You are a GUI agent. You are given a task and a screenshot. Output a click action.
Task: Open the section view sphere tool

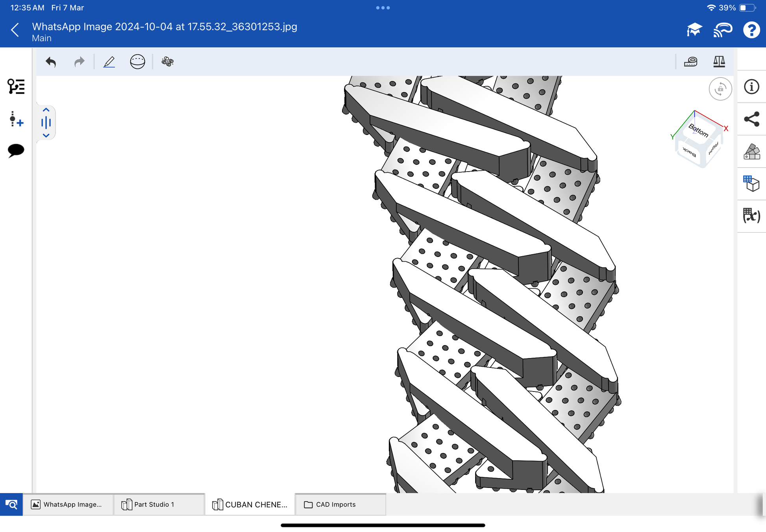pyautogui.click(x=137, y=62)
